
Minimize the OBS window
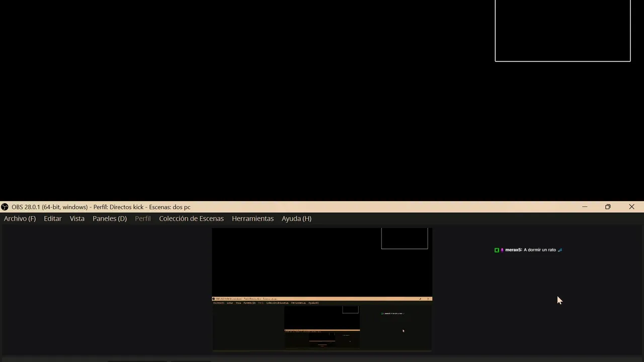[585, 207]
